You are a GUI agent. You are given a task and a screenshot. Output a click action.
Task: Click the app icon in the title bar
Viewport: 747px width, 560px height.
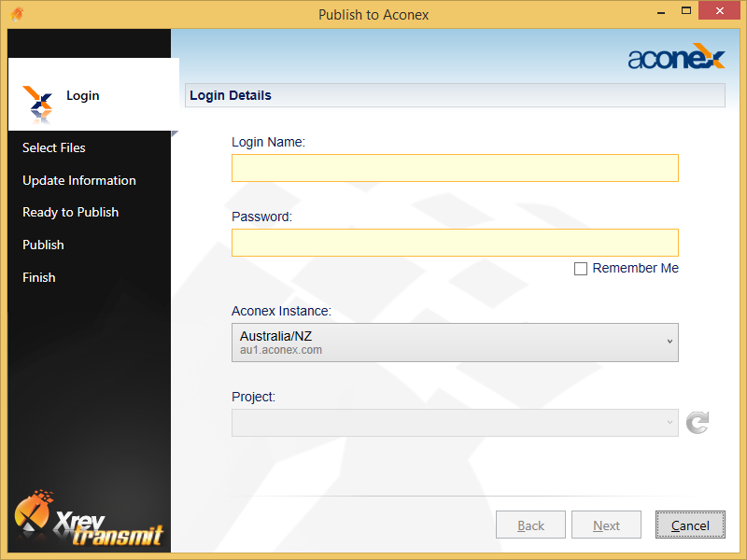pyautogui.click(x=17, y=14)
